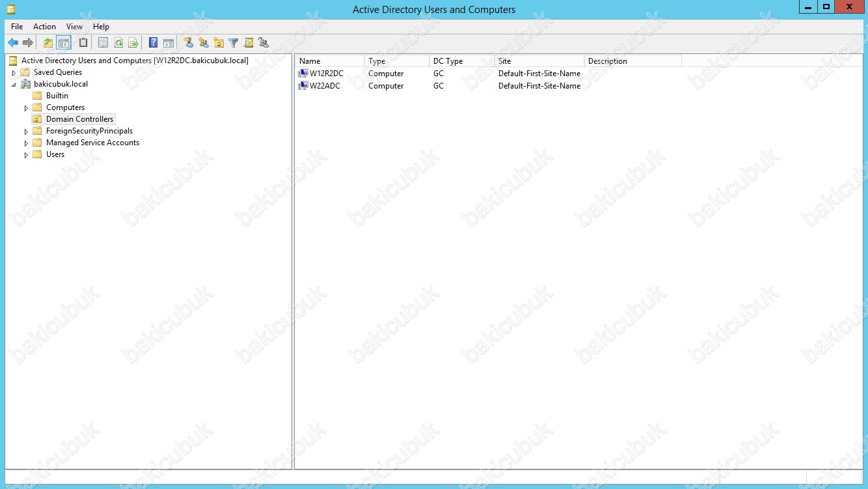Screen dimensions: 868x489
Task: Toggle the Show/Hide Console Tree icon
Action: [x=64, y=43]
